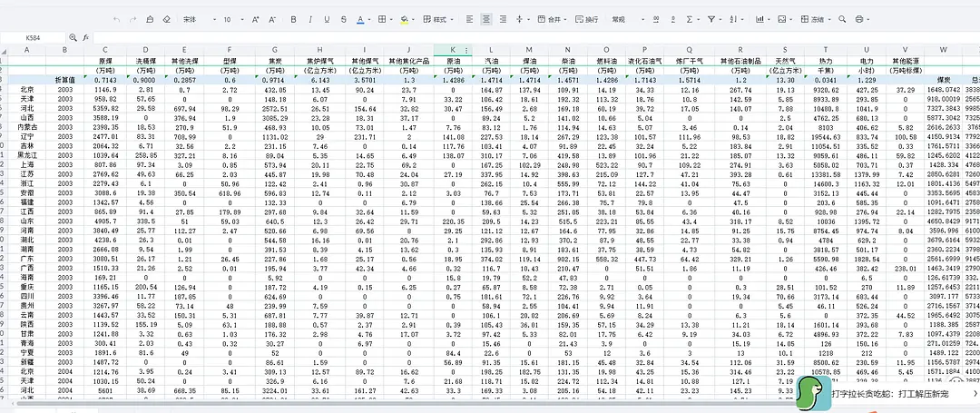The width and height of the screenshot is (980, 413).
Task: Select the cell containing 1.4286 in column K
Action: click(x=453, y=80)
